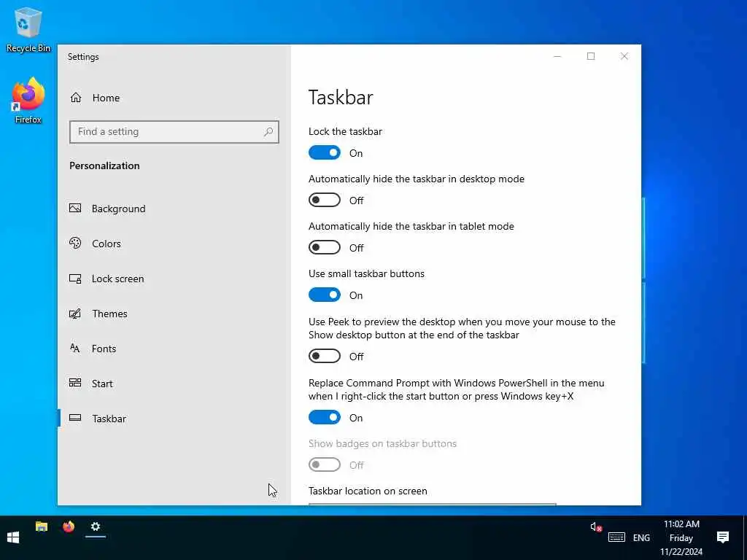This screenshot has height=560, width=747.
Task: Disable Use small taskbar buttons toggle
Action: coord(325,295)
